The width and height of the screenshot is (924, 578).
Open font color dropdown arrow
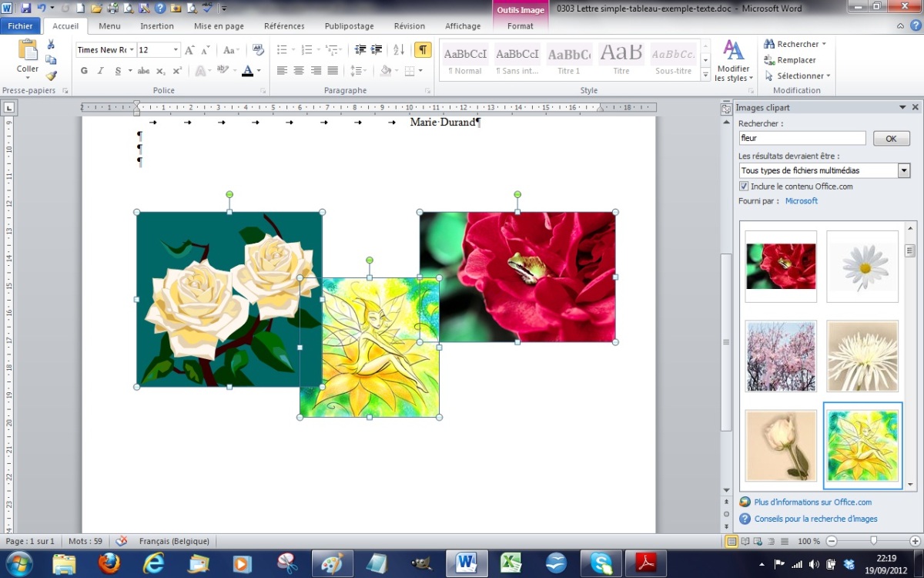pyautogui.click(x=259, y=71)
